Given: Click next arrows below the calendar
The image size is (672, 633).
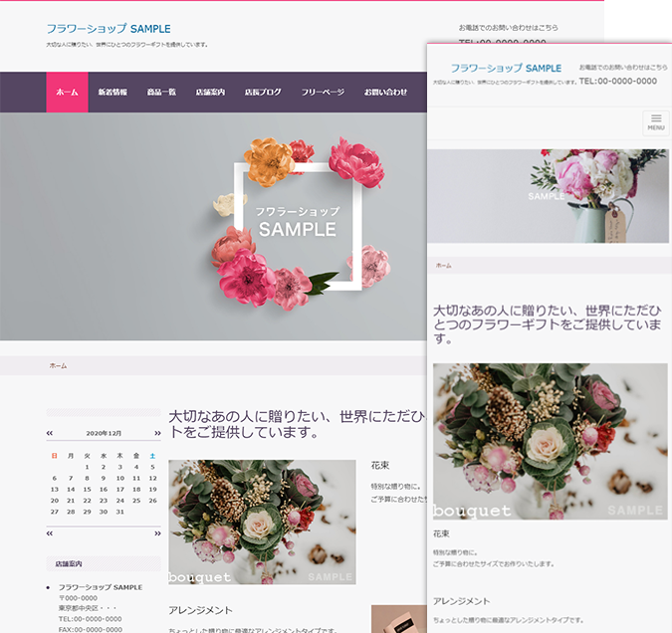Looking at the screenshot, I should [x=156, y=533].
